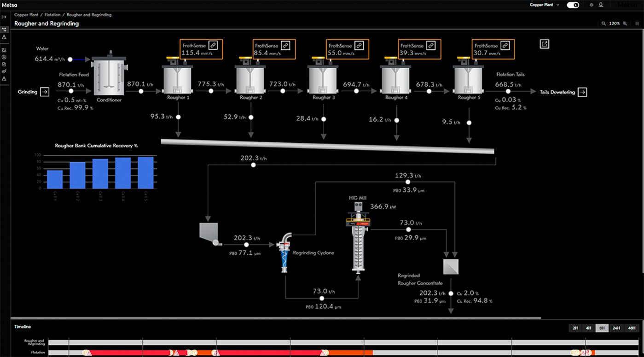
Task: Select the 8H timeline range
Action: (x=602, y=328)
